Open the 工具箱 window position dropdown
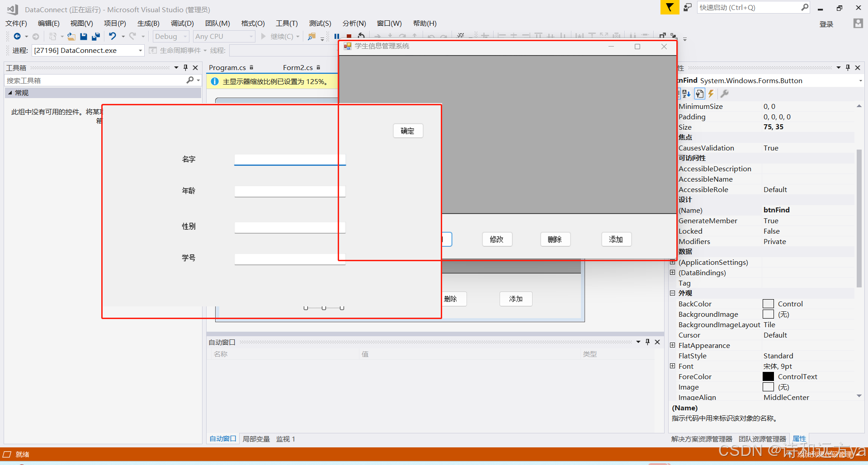The image size is (868, 465). click(176, 67)
